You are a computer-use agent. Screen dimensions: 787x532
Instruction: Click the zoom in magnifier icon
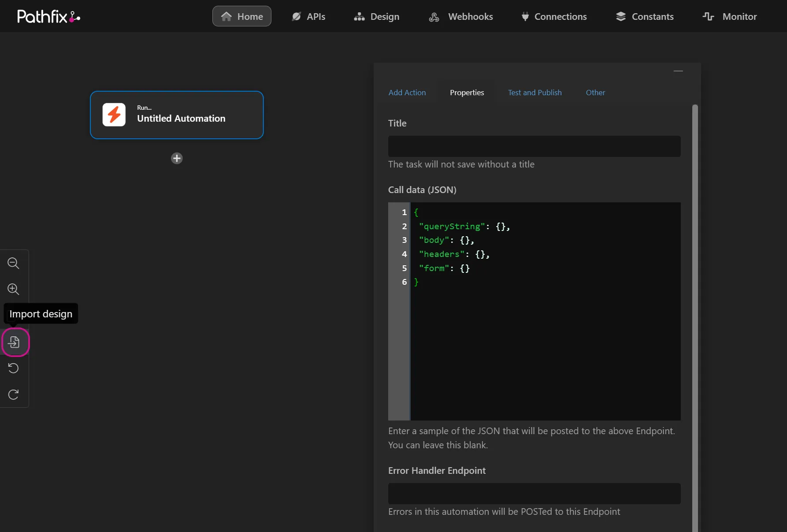coord(14,289)
